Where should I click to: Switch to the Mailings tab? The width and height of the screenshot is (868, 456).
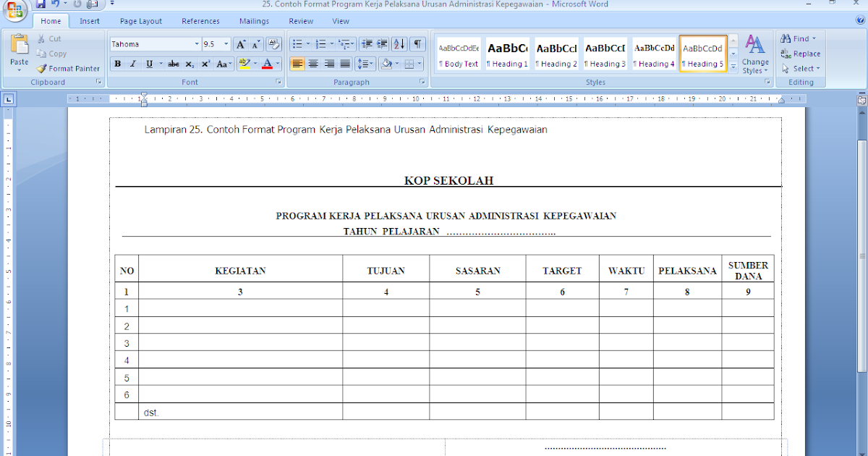[x=254, y=21]
